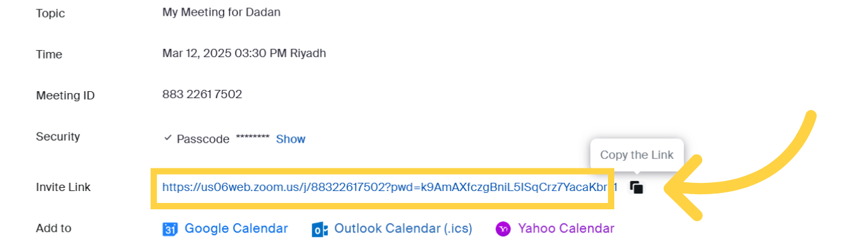Click the topic "My Meeting for Dadan"

click(x=221, y=12)
